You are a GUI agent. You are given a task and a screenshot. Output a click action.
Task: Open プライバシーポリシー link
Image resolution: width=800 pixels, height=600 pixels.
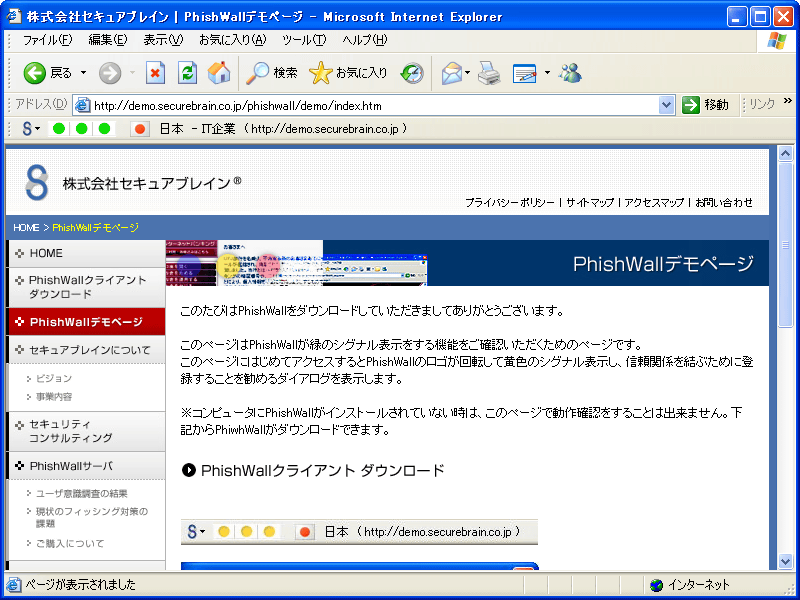[510, 203]
